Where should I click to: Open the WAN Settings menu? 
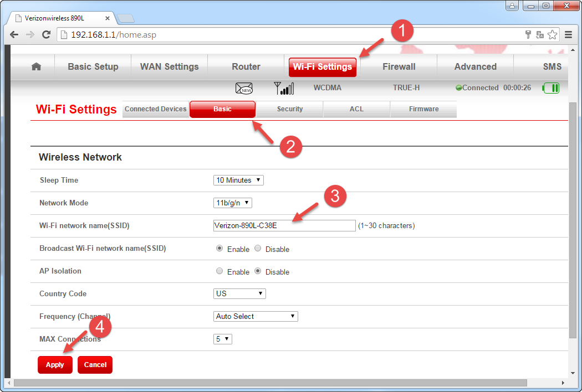click(169, 67)
